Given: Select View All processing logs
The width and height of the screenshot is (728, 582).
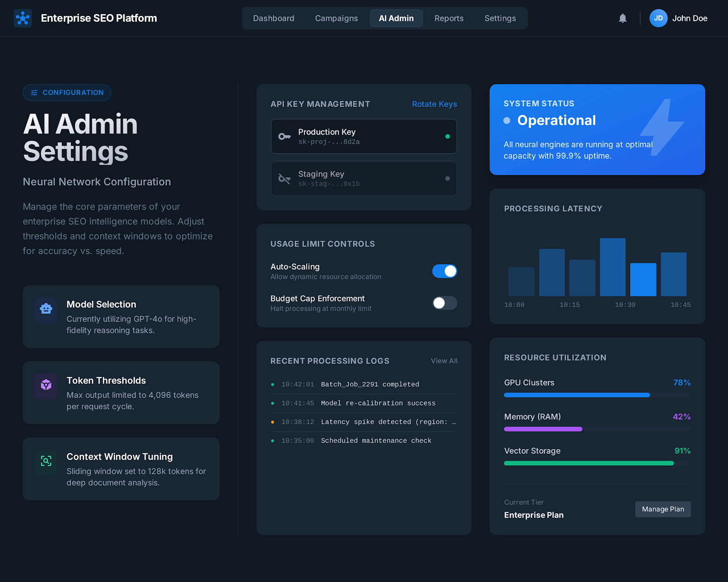Looking at the screenshot, I should click(x=444, y=361).
